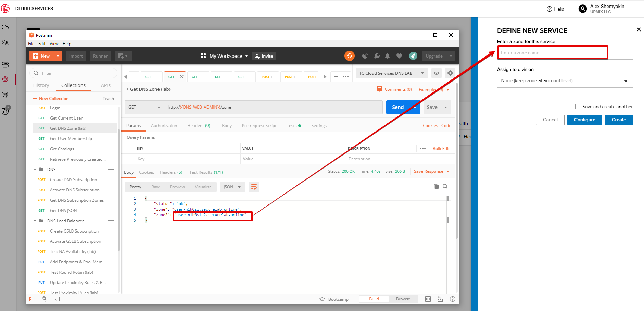Open the Save Response dropdown
Image resolution: width=644 pixels, height=311 pixels.
coord(431,171)
